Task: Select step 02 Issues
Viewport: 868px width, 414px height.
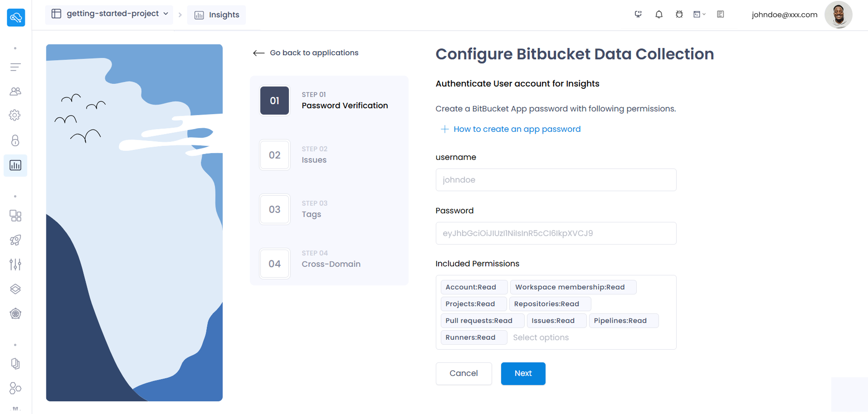Action: coord(329,155)
